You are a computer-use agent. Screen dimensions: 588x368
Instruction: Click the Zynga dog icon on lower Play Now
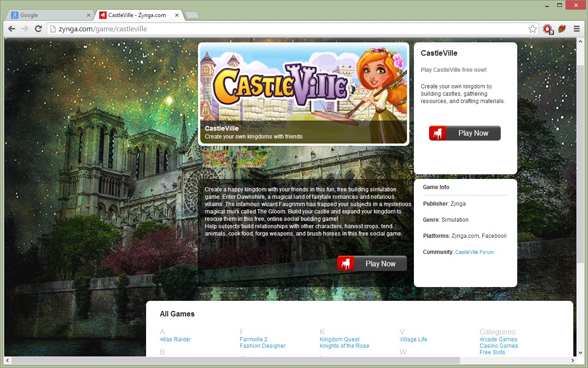tap(346, 264)
